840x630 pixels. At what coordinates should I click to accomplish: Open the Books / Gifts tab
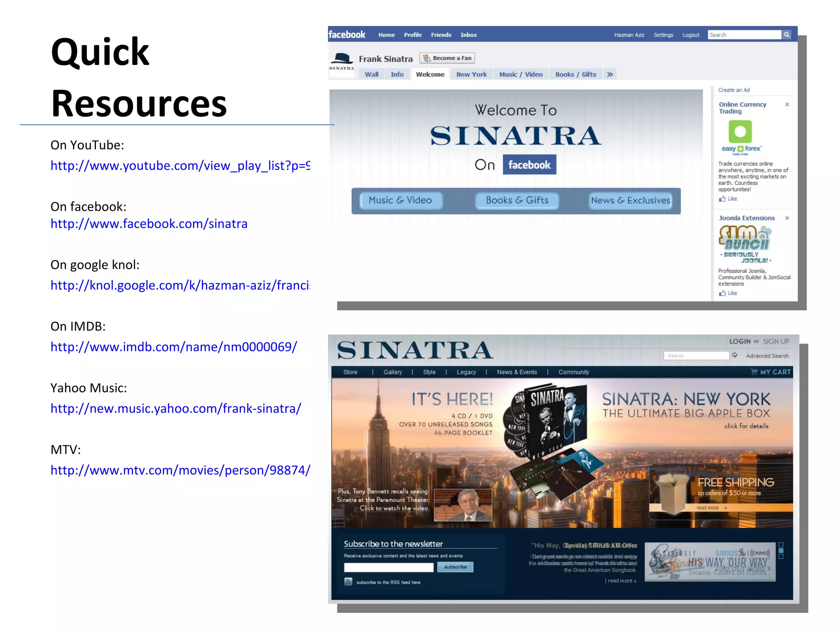576,74
